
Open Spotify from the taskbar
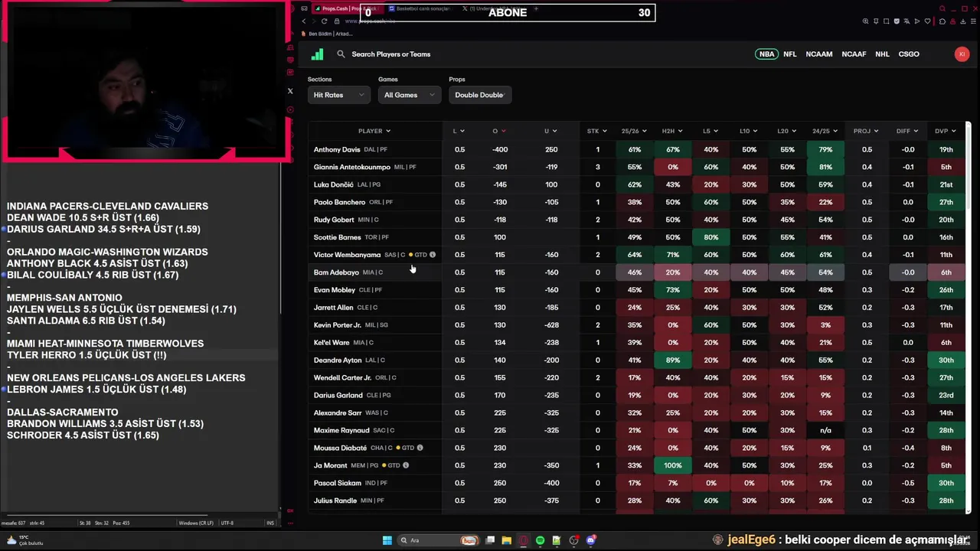pos(541,540)
